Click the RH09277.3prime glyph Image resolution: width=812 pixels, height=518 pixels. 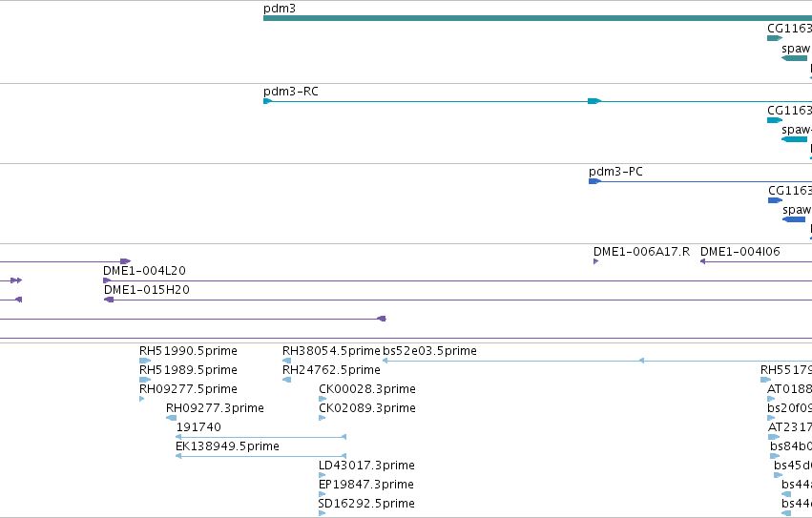tap(171, 418)
